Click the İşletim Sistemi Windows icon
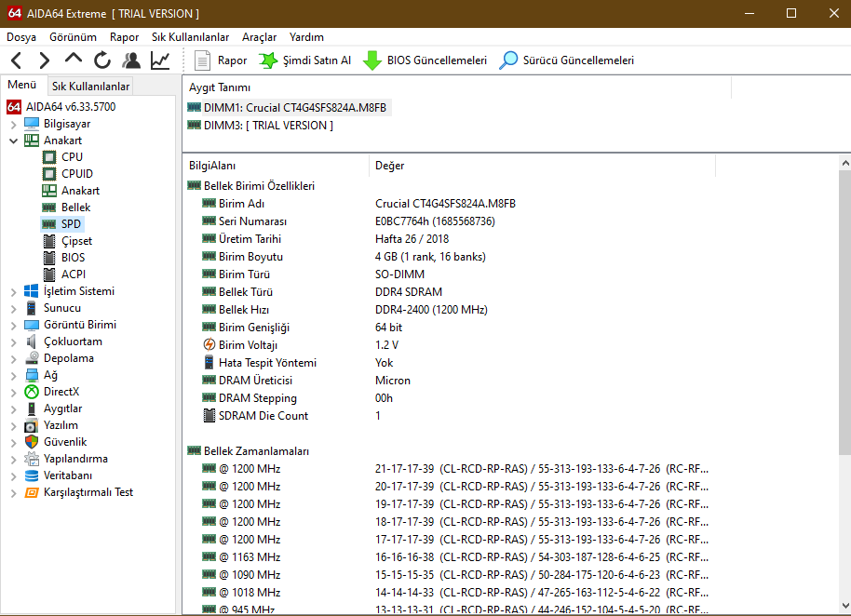Image resolution: width=851 pixels, height=616 pixels. 32,291
